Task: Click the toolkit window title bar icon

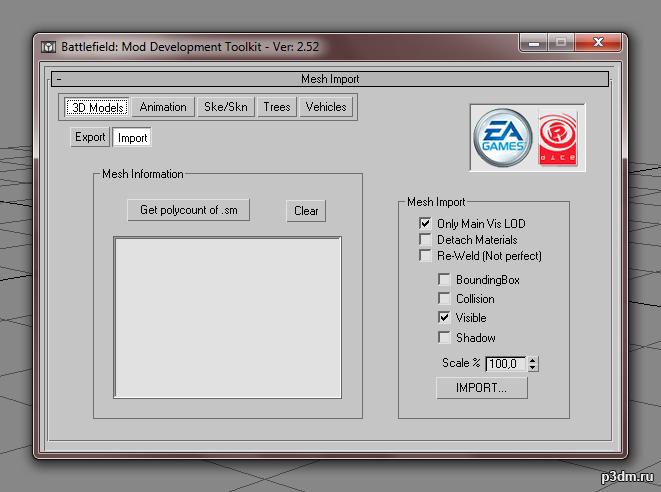Action: [48, 47]
